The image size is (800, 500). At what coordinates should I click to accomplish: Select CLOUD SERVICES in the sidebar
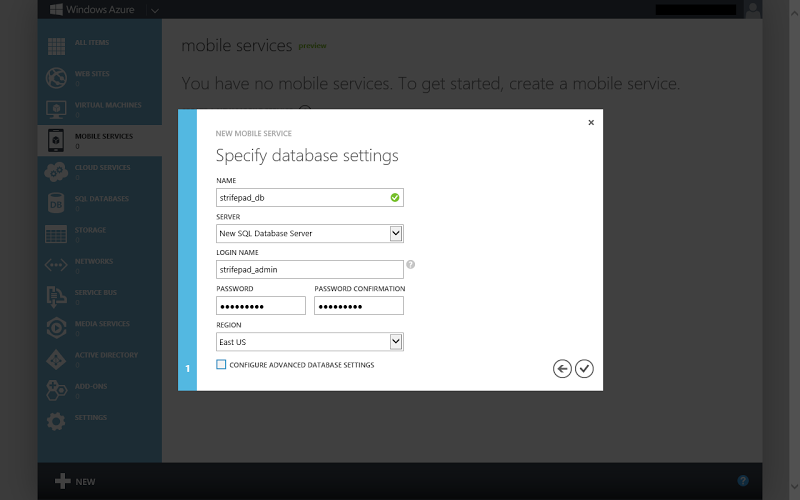click(x=103, y=167)
